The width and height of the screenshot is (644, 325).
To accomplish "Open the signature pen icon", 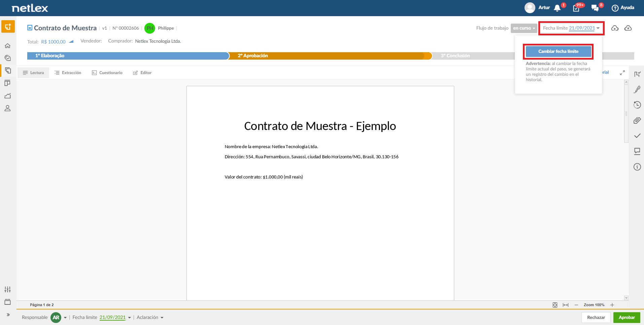I will [637, 89].
